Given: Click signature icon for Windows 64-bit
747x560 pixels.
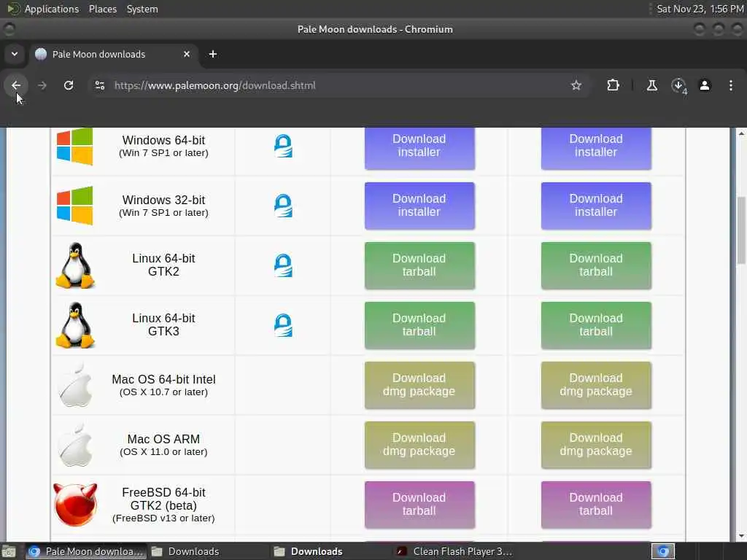Looking at the screenshot, I should [x=283, y=146].
